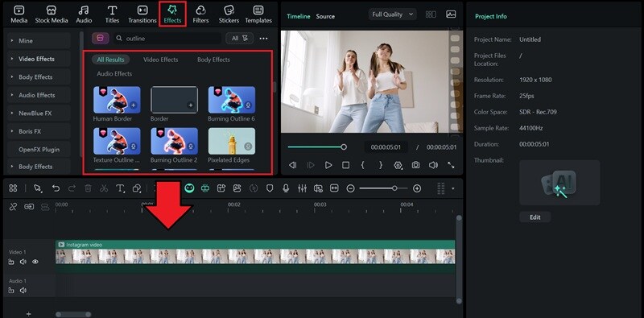644x318 pixels.
Task: Add a marker with the shield icon
Action: coord(270,188)
